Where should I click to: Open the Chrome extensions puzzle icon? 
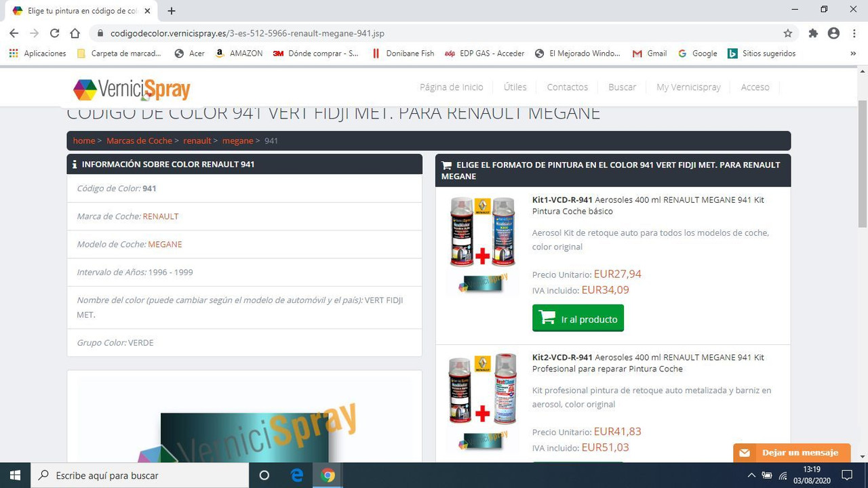813,33
